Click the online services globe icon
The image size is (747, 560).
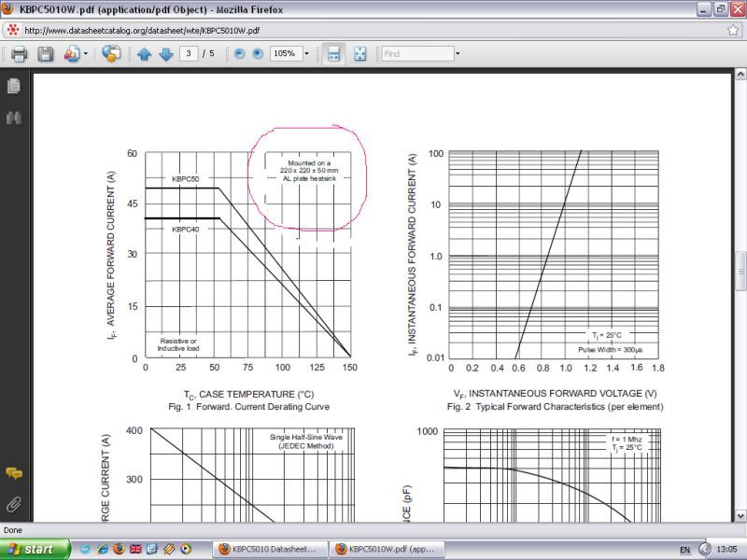tap(110, 54)
